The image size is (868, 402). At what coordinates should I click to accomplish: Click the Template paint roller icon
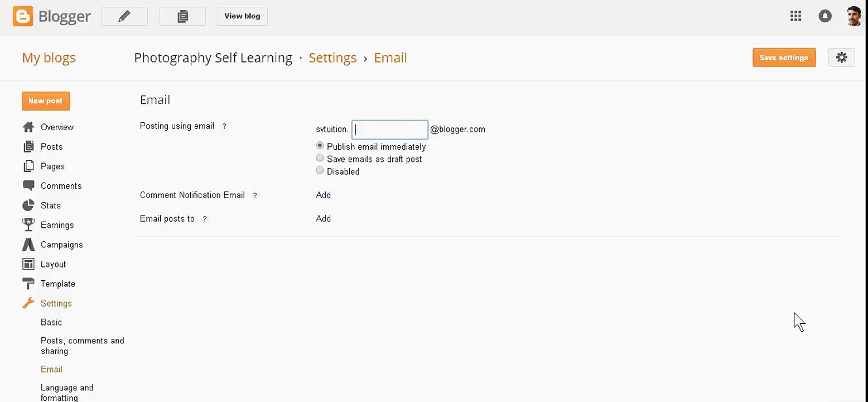(28, 284)
